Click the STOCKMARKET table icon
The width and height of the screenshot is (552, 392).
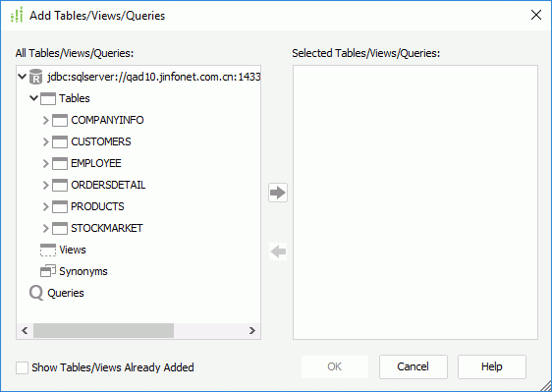[60, 228]
